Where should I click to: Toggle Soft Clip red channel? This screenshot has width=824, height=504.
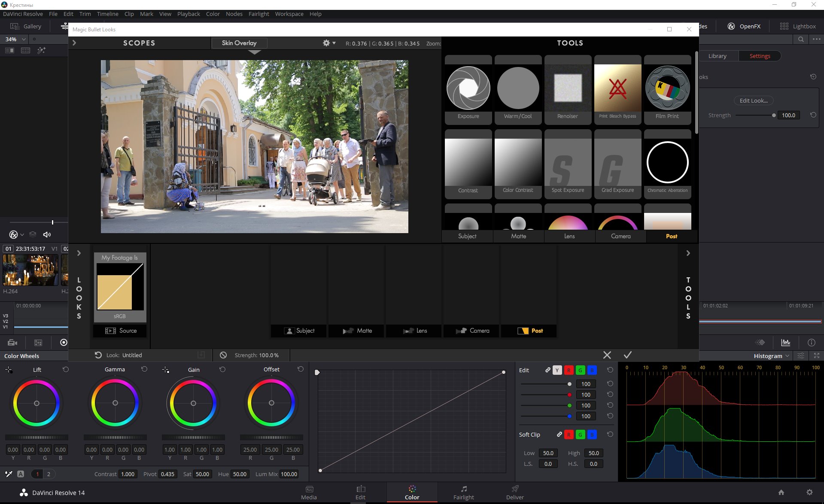(x=569, y=434)
